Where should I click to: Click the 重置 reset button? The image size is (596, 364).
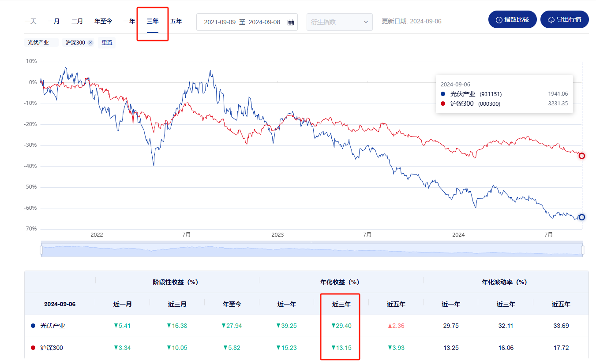[x=107, y=42]
